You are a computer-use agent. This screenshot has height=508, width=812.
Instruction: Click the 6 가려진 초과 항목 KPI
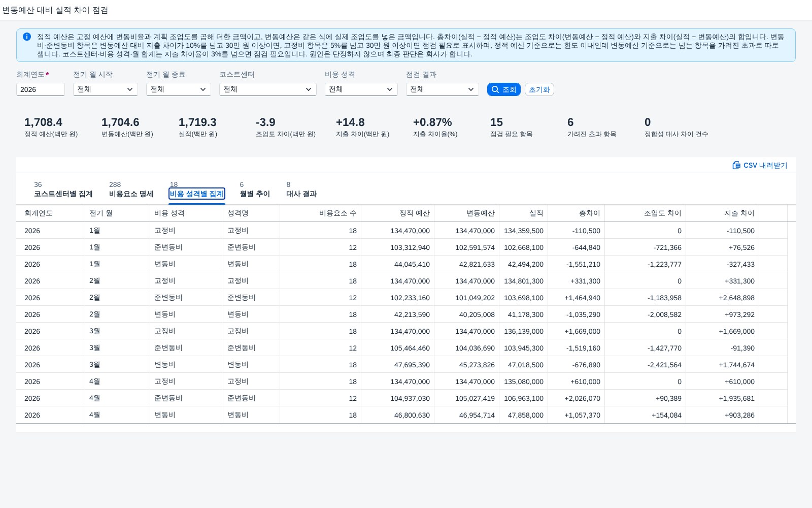tap(592, 127)
